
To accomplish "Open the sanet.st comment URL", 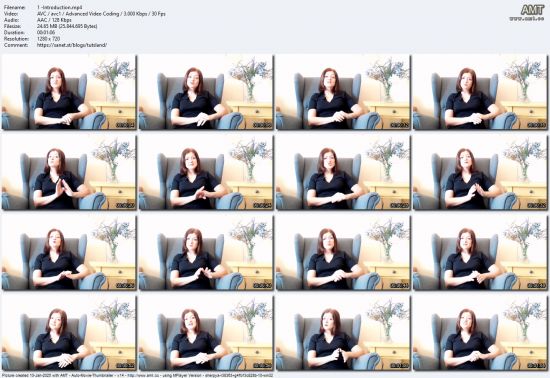I will (x=72, y=45).
